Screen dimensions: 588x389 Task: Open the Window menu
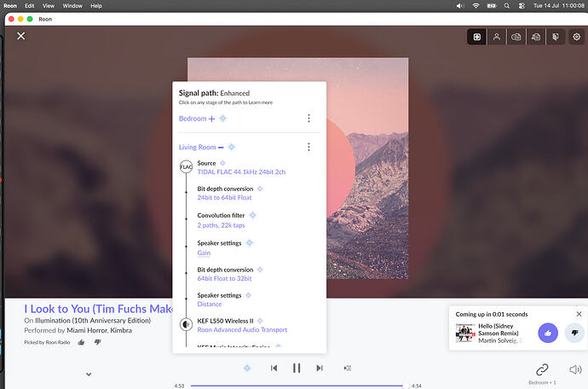click(x=72, y=6)
